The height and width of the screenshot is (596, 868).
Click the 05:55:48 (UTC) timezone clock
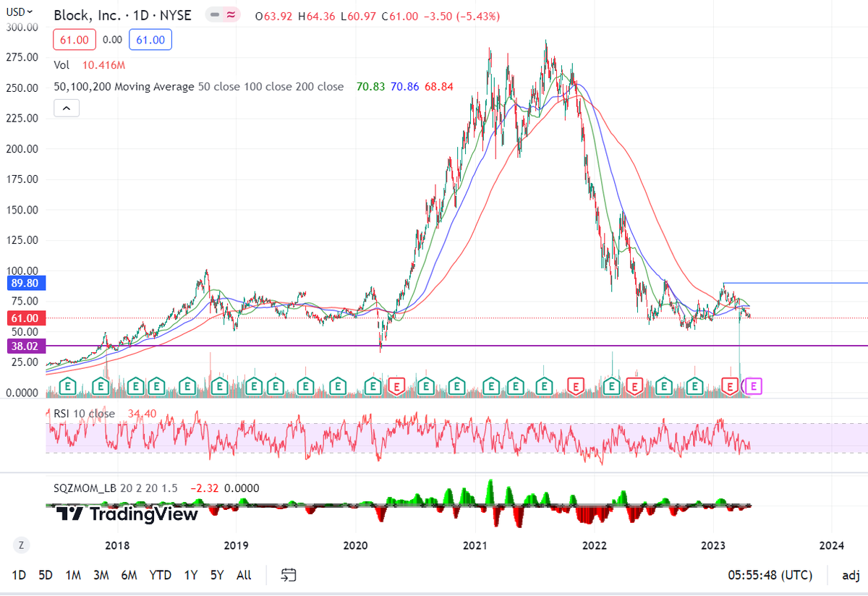[x=770, y=575]
